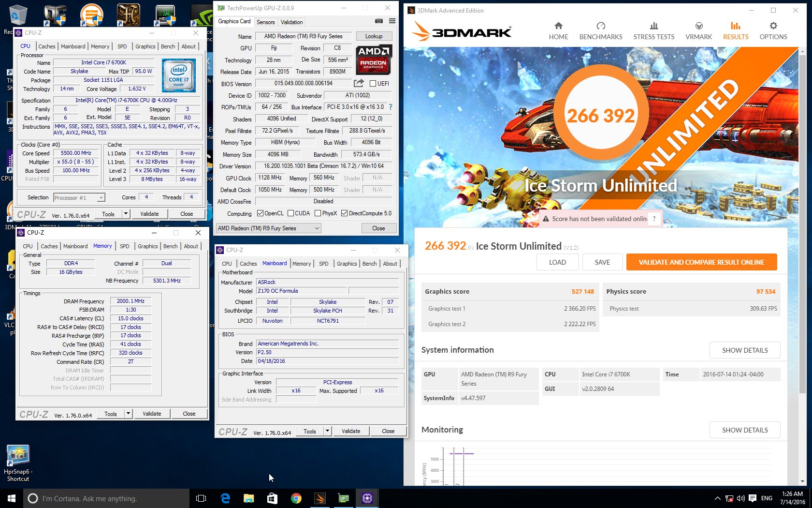This screenshot has width=812, height=508.
Task: Open BENCHMARKS in 3DMark navigation
Action: (x=601, y=31)
